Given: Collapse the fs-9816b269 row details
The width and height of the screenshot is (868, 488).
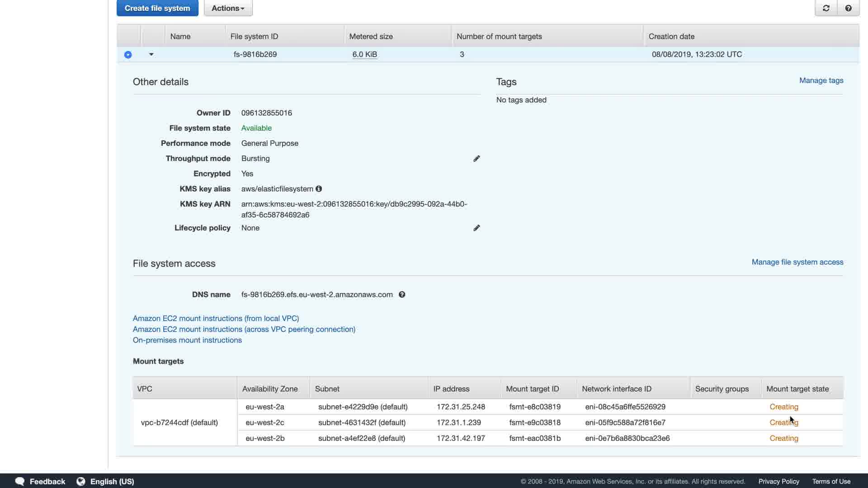Looking at the screenshot, I should [151, 54].
